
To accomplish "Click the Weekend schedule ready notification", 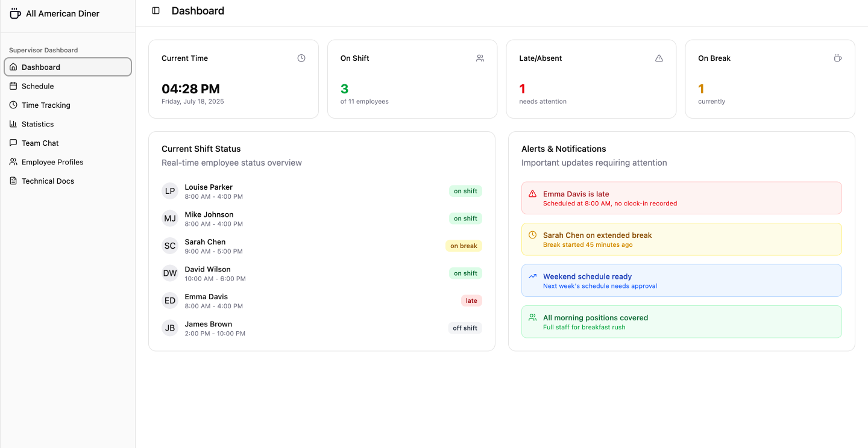I will 681,280.
